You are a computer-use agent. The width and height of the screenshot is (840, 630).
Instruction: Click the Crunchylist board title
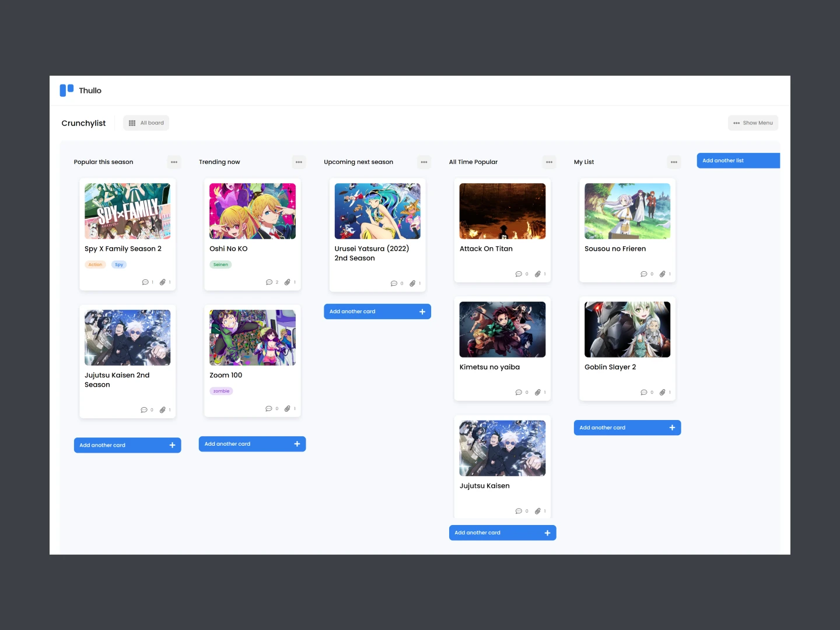pos(83,123)
